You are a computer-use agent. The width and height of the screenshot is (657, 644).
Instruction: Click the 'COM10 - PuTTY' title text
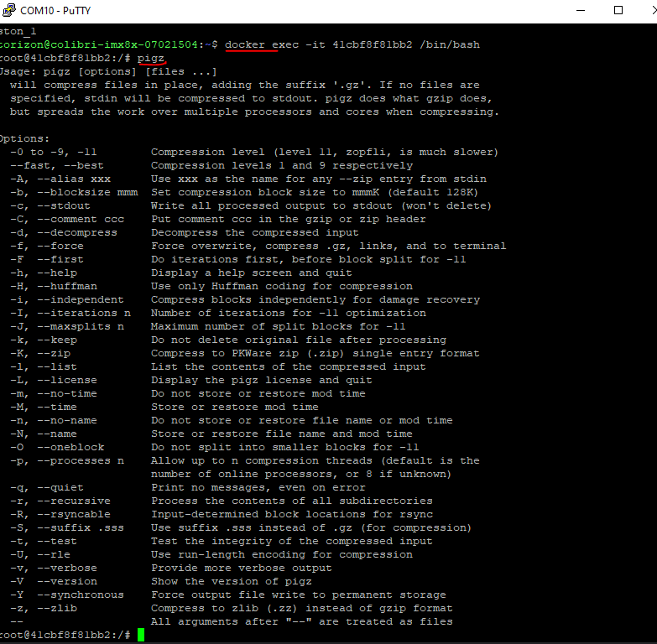pyautogui.click(x=55, y=10)
